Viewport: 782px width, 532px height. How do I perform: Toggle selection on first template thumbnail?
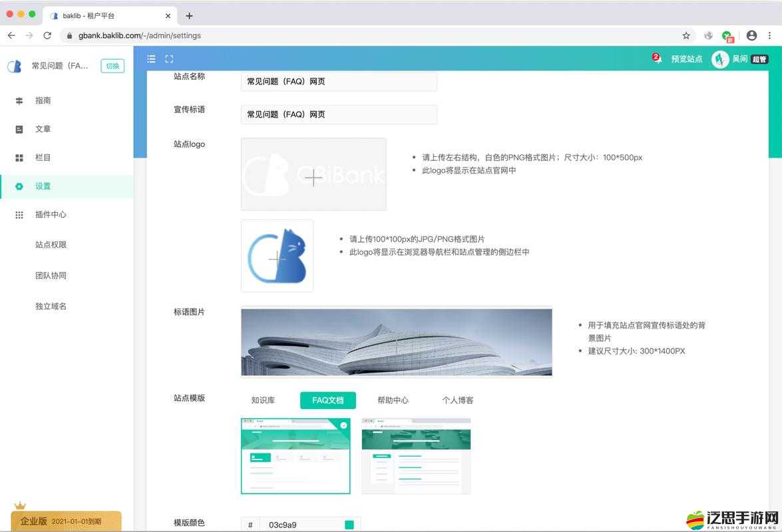pyautogui.click(x=343, y=425)
